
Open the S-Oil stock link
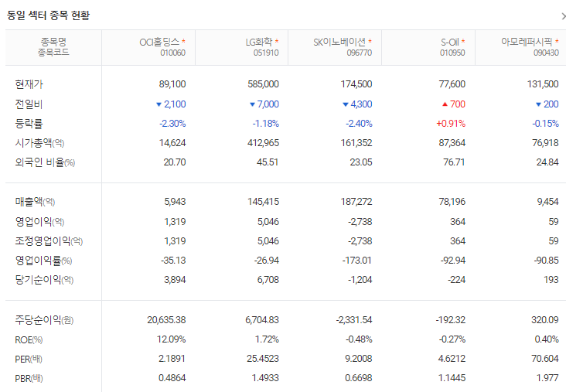click(x=449, y=43)
